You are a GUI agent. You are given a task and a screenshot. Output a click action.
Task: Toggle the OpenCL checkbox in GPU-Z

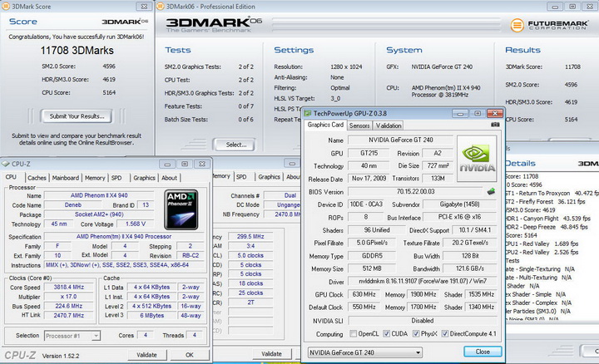tap(353, 334)
